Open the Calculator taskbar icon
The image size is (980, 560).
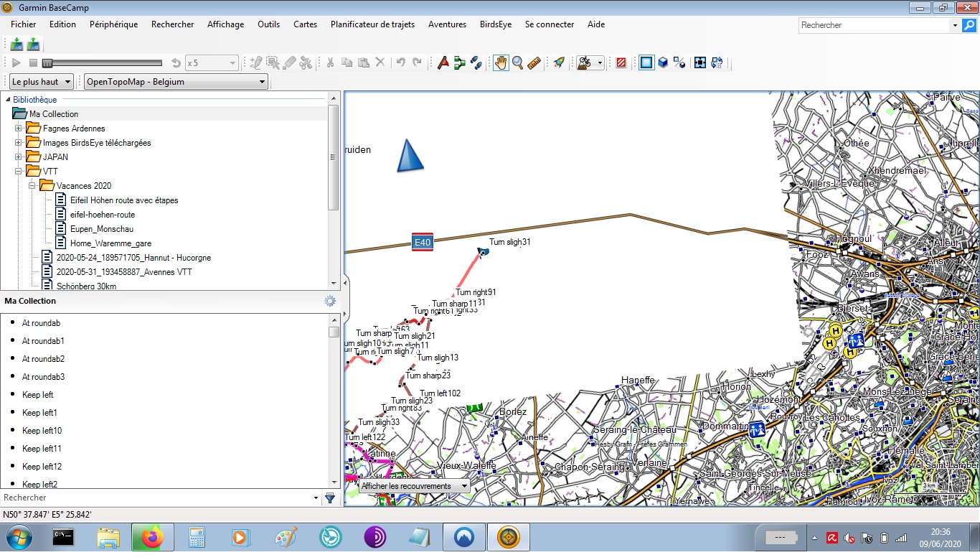196,537
